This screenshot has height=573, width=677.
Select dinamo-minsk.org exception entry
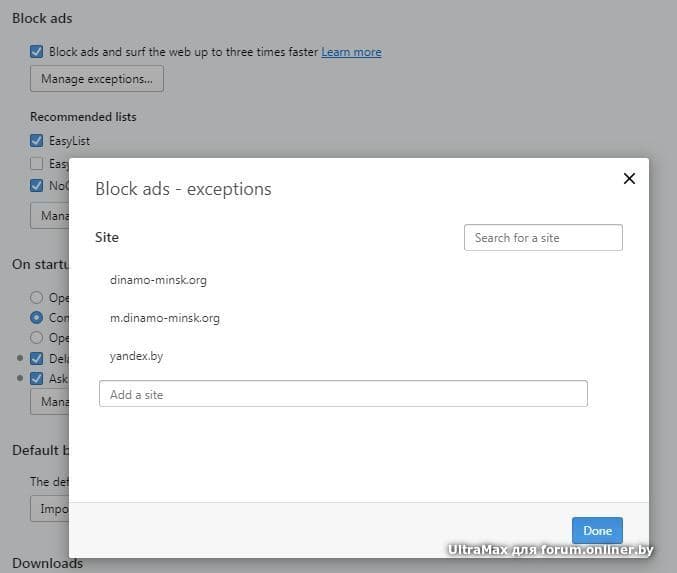(x=158, y=280)
